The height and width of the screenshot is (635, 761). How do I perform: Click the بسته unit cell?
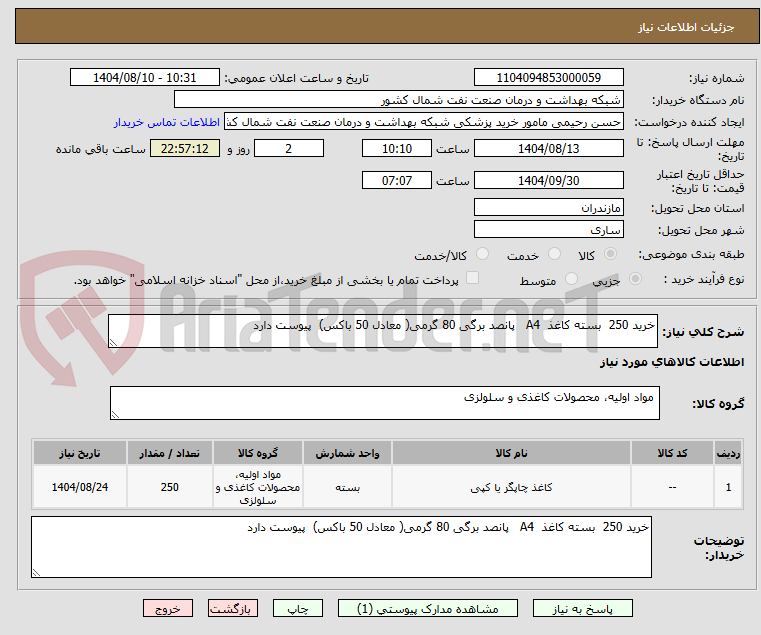pos(347,487)
